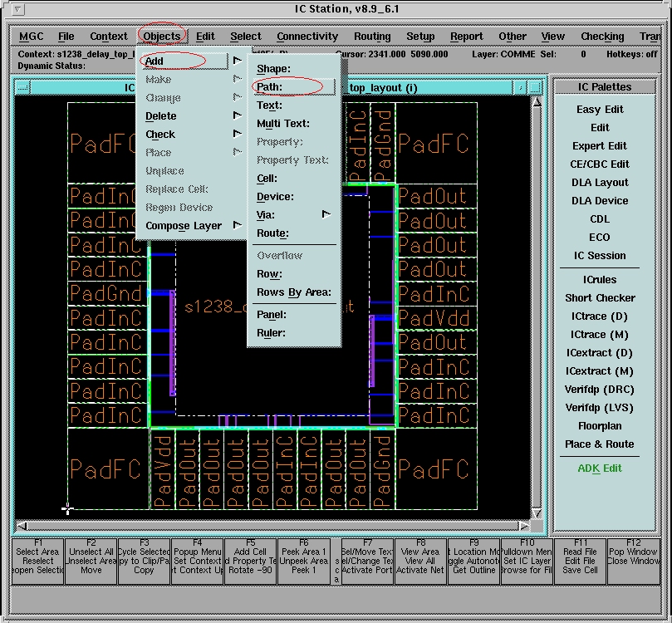Screen dimensions: 672x623
Task: Open the Routing menu
Action: [371, 36]
